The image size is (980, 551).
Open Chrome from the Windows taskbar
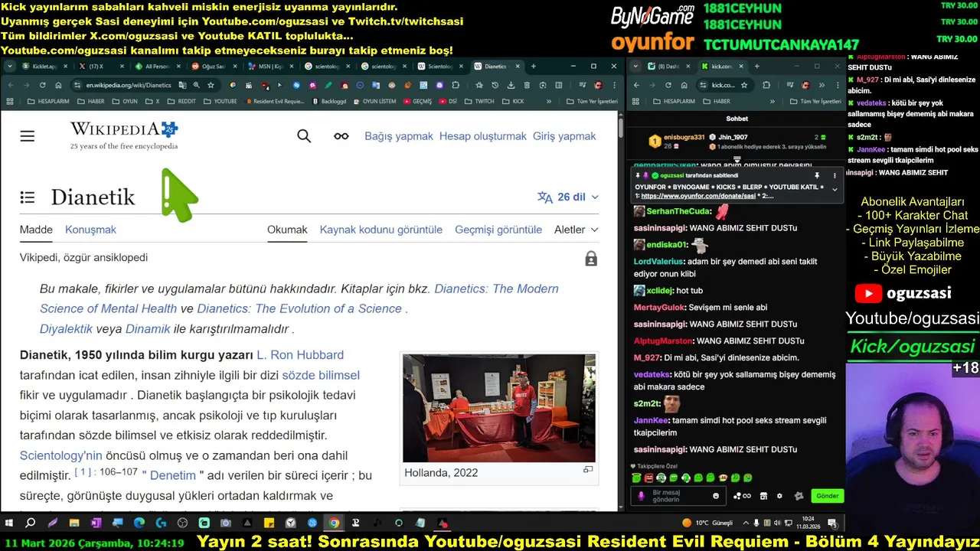point(334,523)
